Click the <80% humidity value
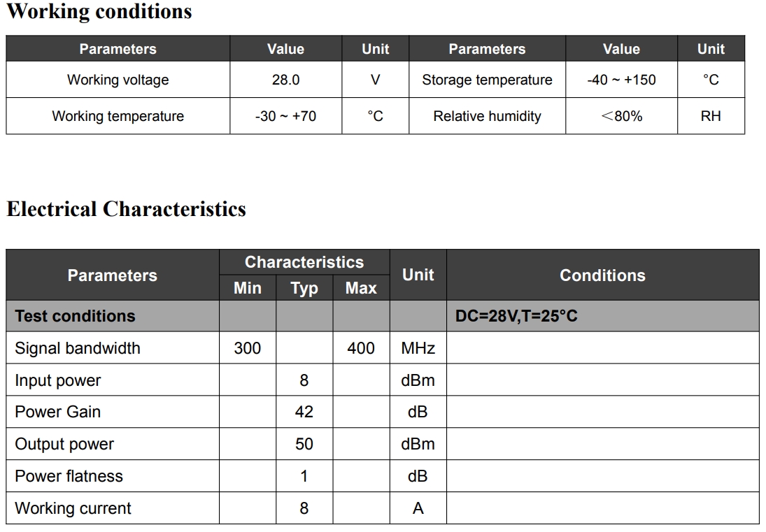This screenshot has width=766, height=532. [621, 116]
